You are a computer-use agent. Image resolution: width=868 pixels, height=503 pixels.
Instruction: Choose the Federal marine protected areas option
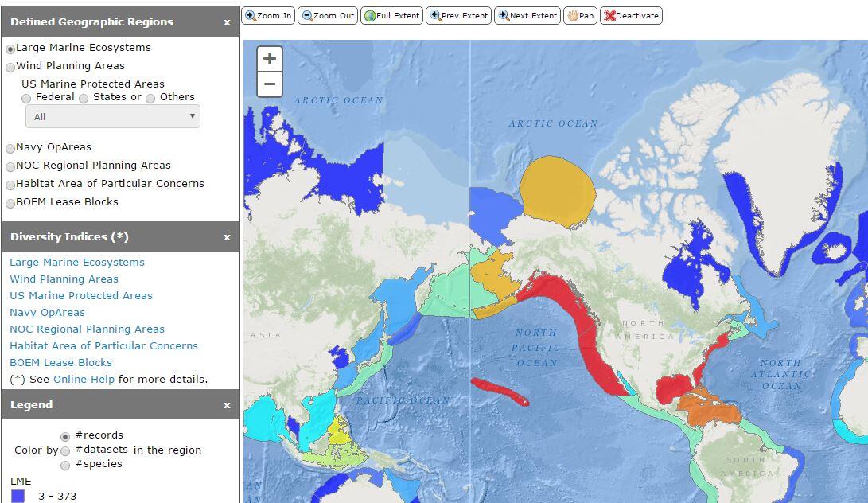pyautogui.click(x=25, y=97)
